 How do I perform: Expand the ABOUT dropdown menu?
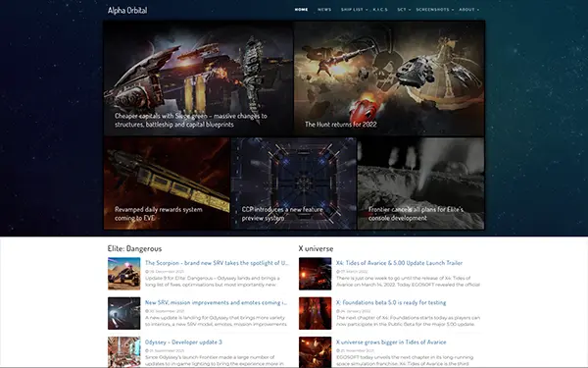[468, 10]
